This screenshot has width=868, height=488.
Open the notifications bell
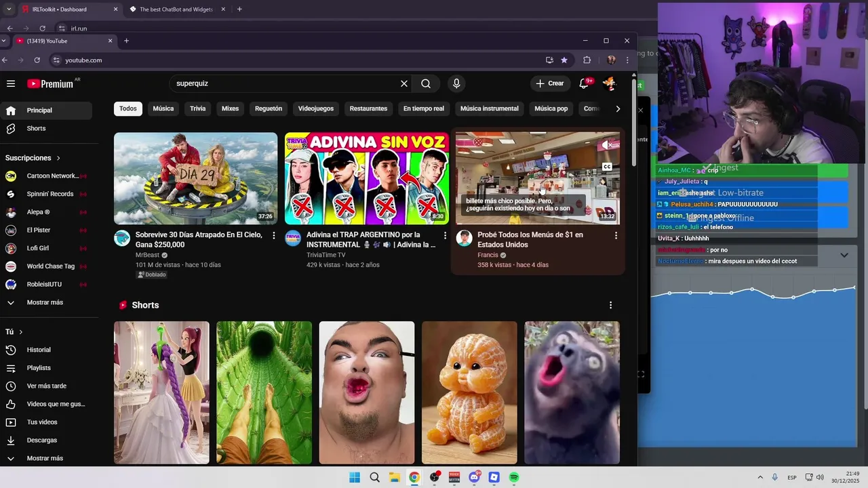click(x=585, y=83)
